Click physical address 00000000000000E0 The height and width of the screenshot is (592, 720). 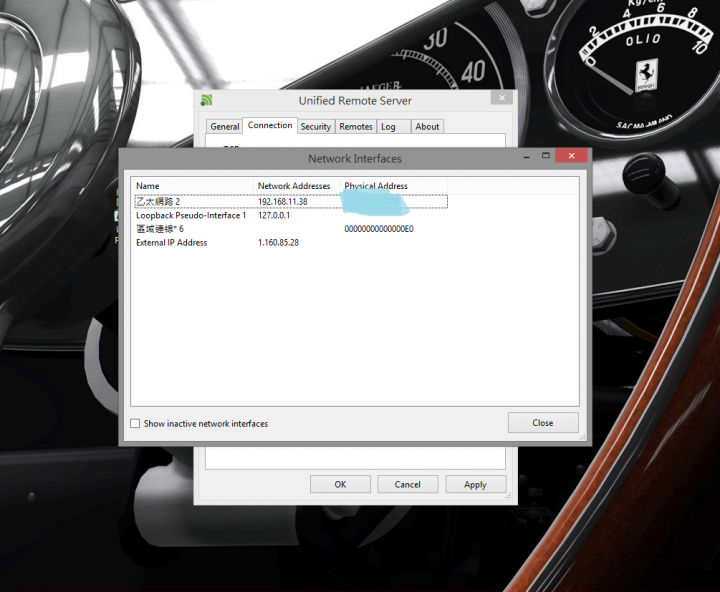[379, 229]
